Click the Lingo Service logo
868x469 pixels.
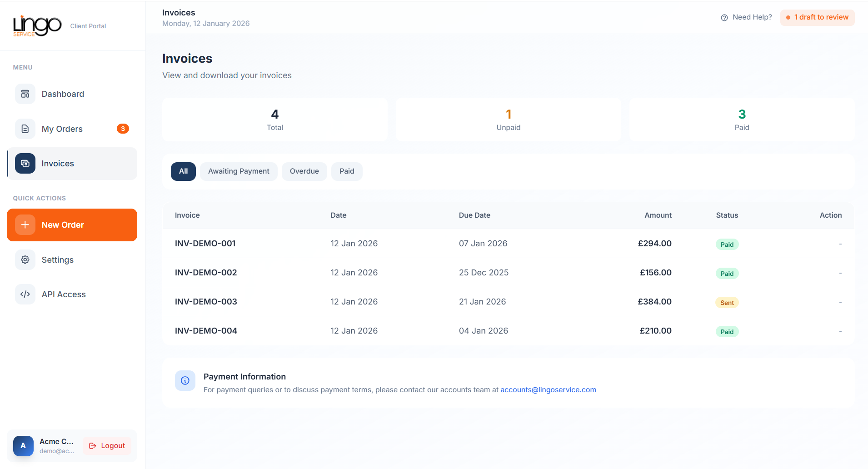pyautogui.click(x=38, y=25)
